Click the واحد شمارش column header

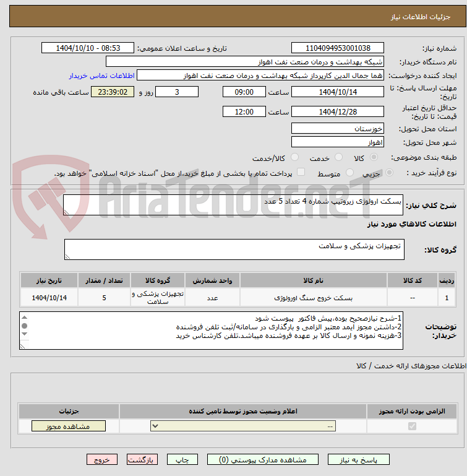click(x=212, y=280)
